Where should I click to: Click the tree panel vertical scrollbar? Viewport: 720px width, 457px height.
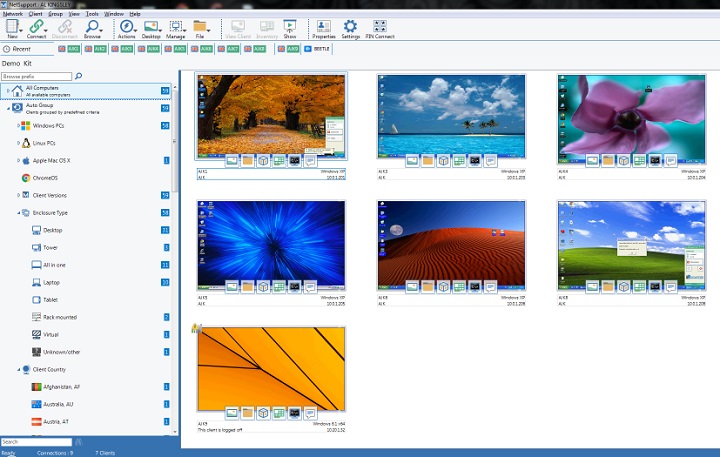174,142
